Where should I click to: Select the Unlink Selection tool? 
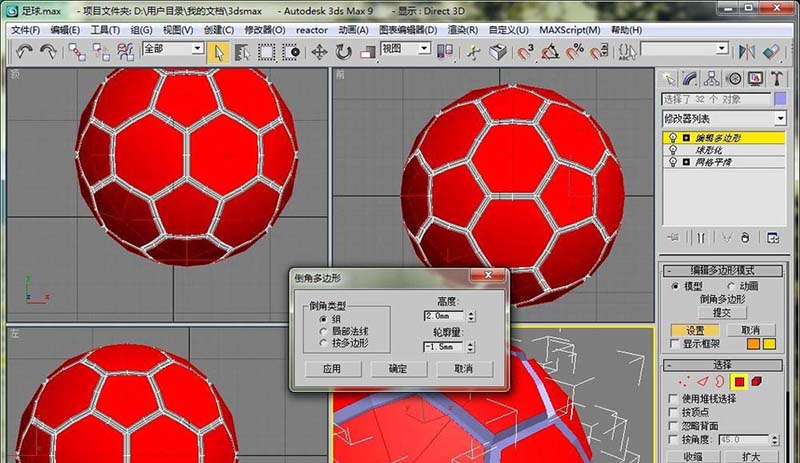click(x=101, y=52)
